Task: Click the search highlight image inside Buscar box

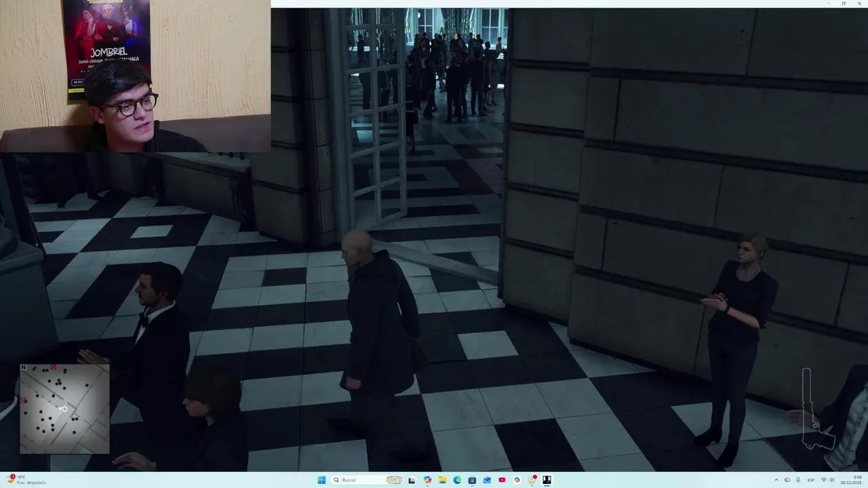Action: (394, 480)
